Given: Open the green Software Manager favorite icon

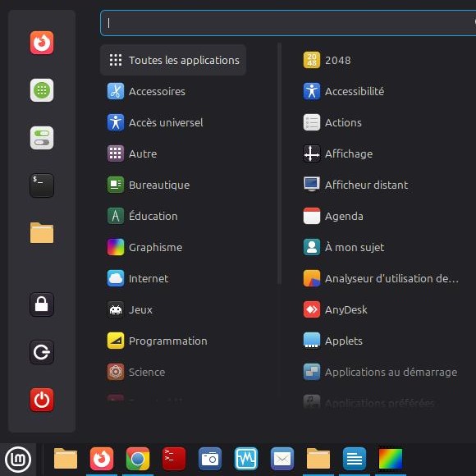Looking at the screenshot, I should click(42, 90).
